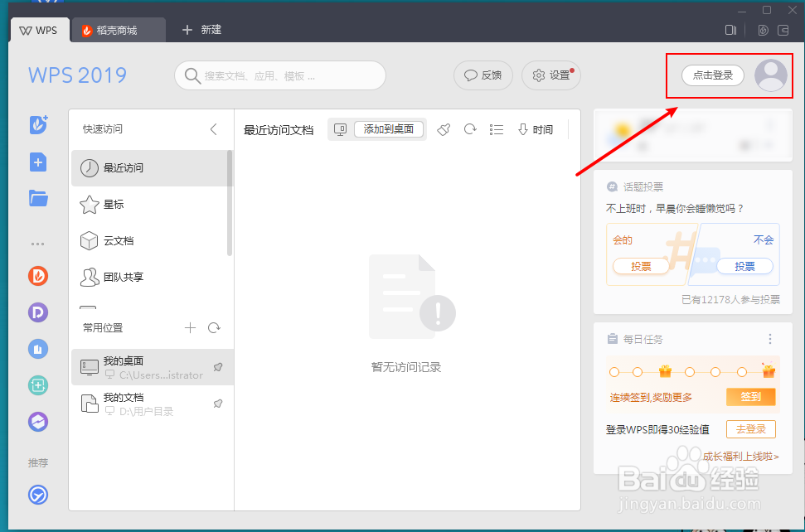The width and height of the screenshot is (805, 532).
Task: Switch list view mode icon
Action: [497, 129]
